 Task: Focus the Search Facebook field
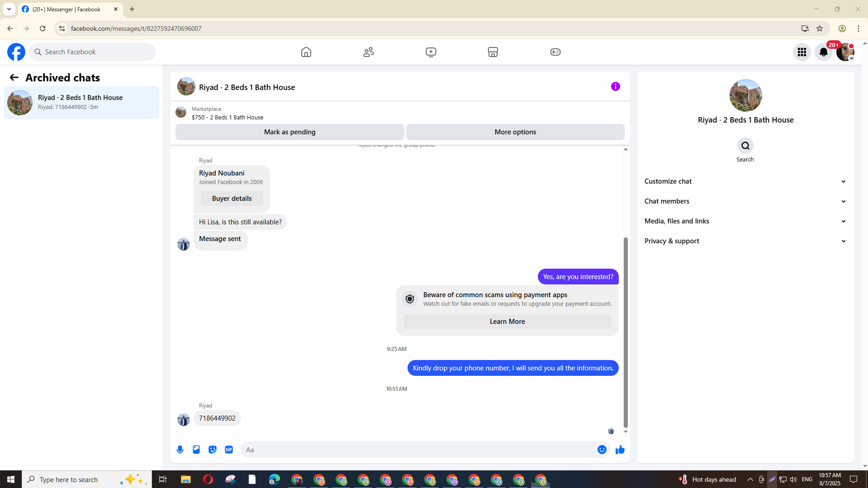click(x=93, y=52)
